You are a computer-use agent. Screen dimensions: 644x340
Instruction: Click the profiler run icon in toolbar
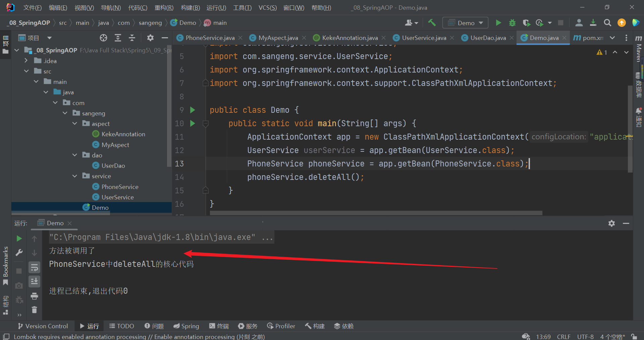[539, 23]
